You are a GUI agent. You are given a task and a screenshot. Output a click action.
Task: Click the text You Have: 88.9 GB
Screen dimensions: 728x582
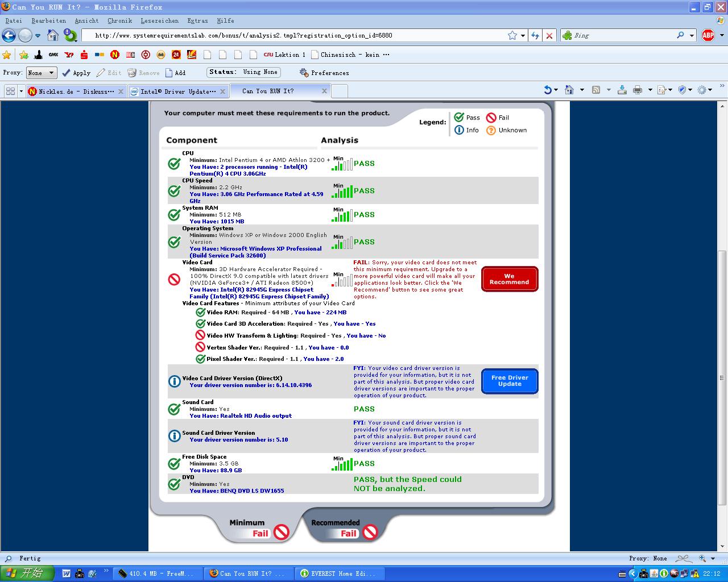[216, 471]
